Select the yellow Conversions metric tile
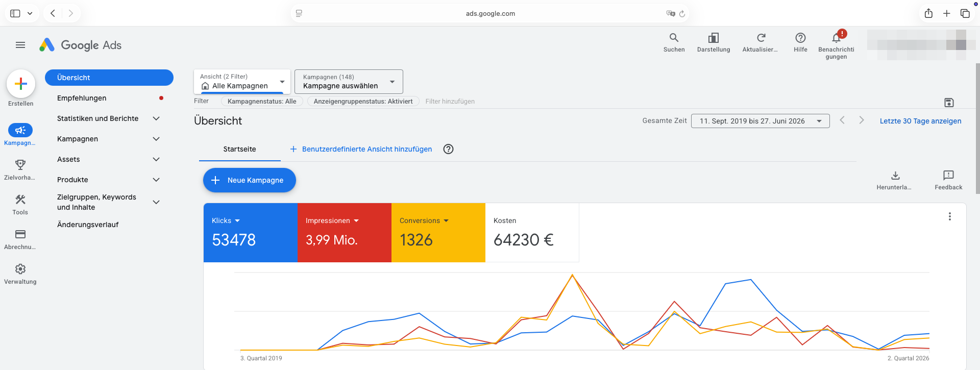 (x=438, y=233)
